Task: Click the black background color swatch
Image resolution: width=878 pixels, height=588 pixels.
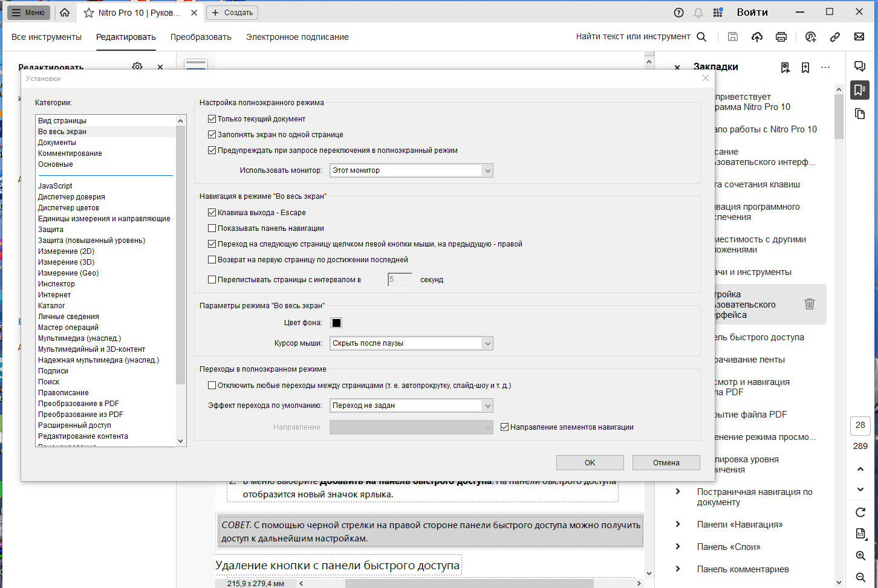Action: [336, 322]
